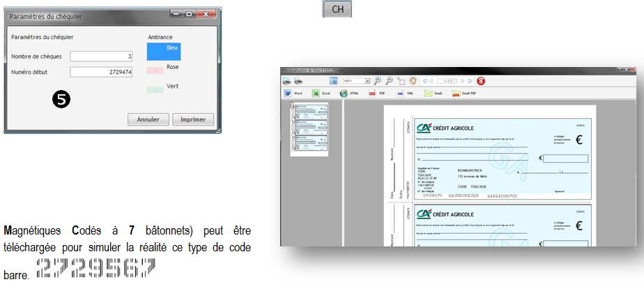This screenshot has height=289, width=644.
Task: Close the Paramètres du chéquier dialog
Action: point(206,13)
